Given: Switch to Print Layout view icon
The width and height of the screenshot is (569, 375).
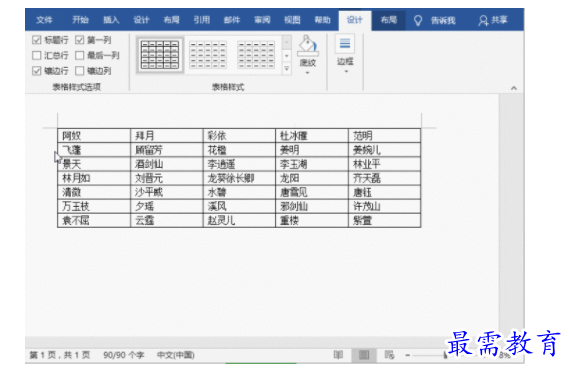Looking at the screenshot, I should [364, 355].
